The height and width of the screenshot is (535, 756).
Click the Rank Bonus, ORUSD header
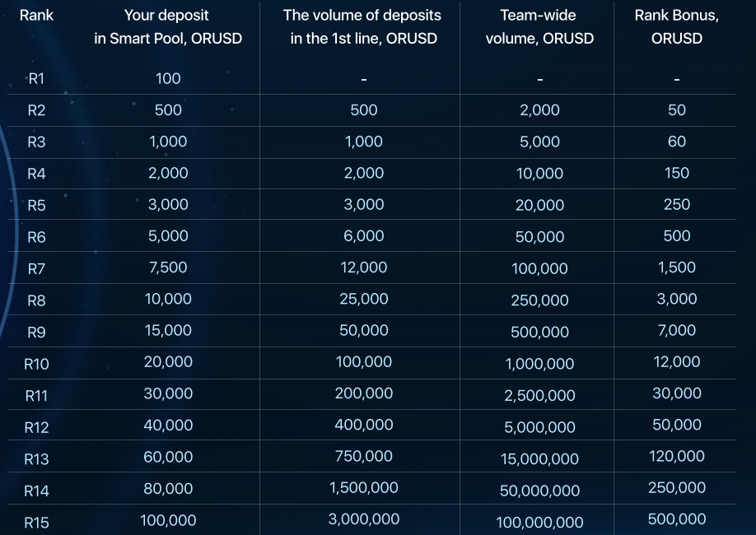click(676, 26)
